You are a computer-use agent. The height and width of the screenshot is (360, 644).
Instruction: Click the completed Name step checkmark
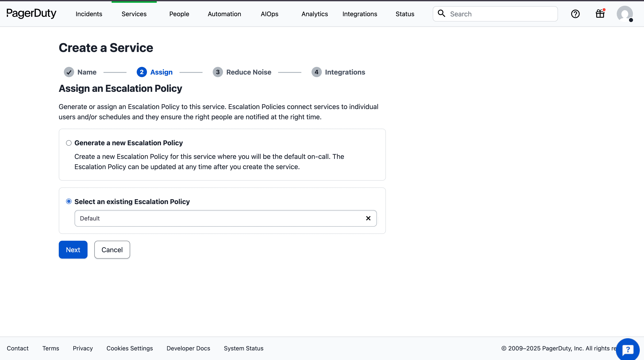(69, 72)
